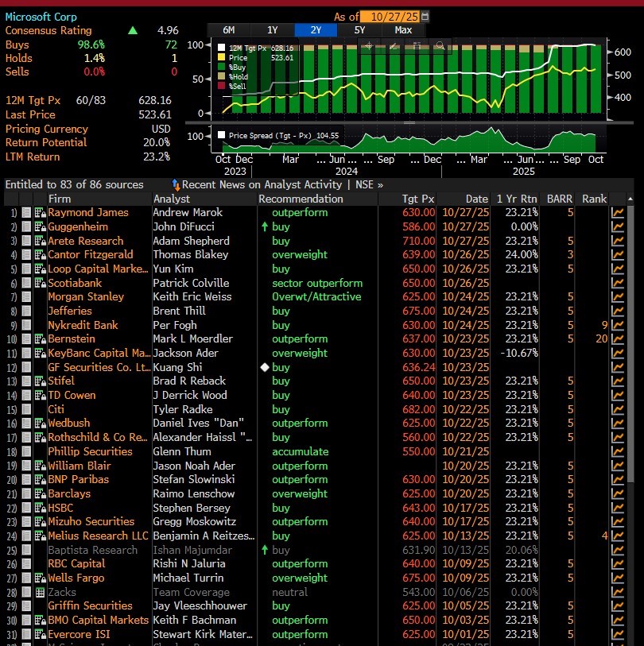644x646 pixels.
Task: Sort the table by Tgt Px column
Action: click(x=417, y=199)
